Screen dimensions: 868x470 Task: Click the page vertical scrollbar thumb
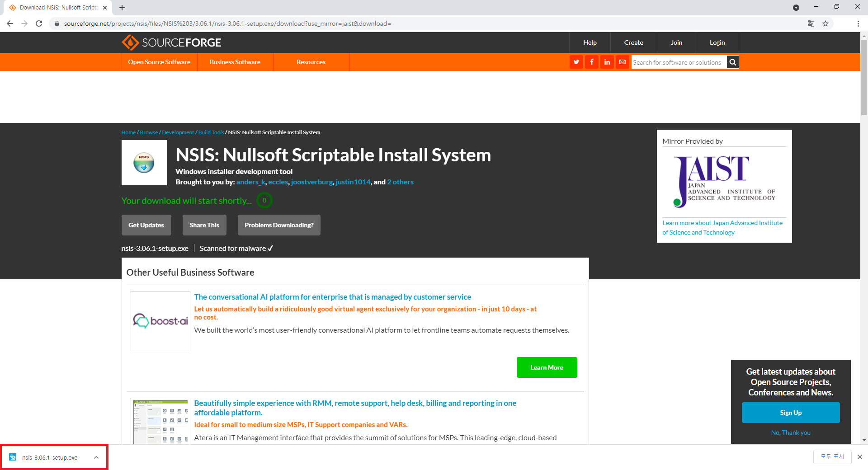(864, 77)
